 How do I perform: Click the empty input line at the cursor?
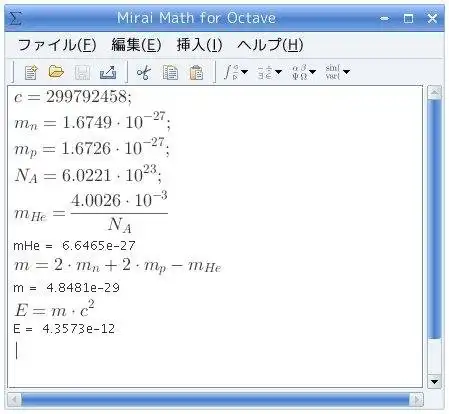click(x=17, y=350)
